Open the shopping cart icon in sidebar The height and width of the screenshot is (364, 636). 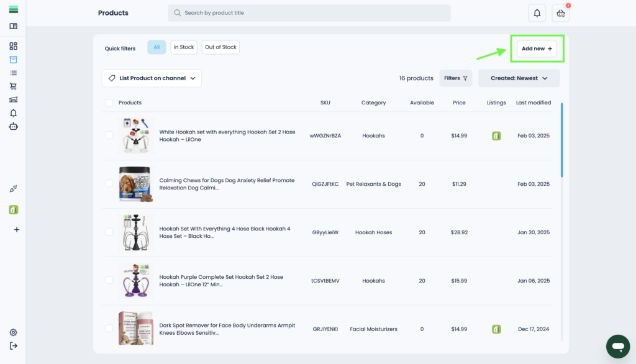(14, 86)
